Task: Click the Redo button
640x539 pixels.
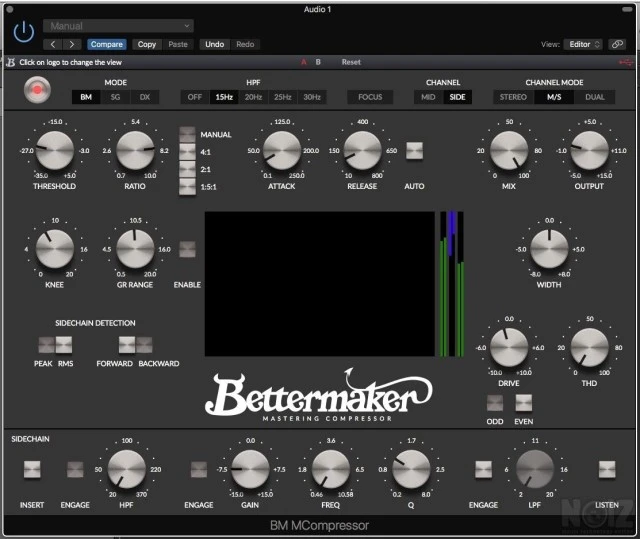Action: point(245,44)
